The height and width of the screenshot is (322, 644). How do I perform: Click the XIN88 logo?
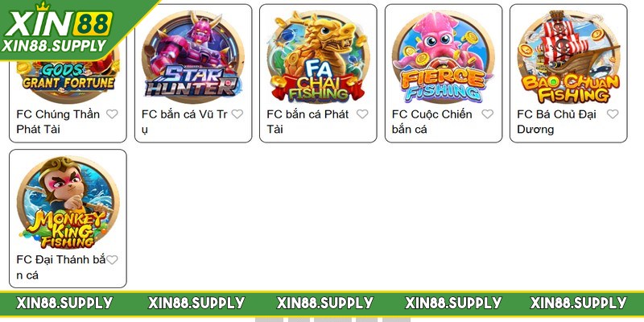58,23
